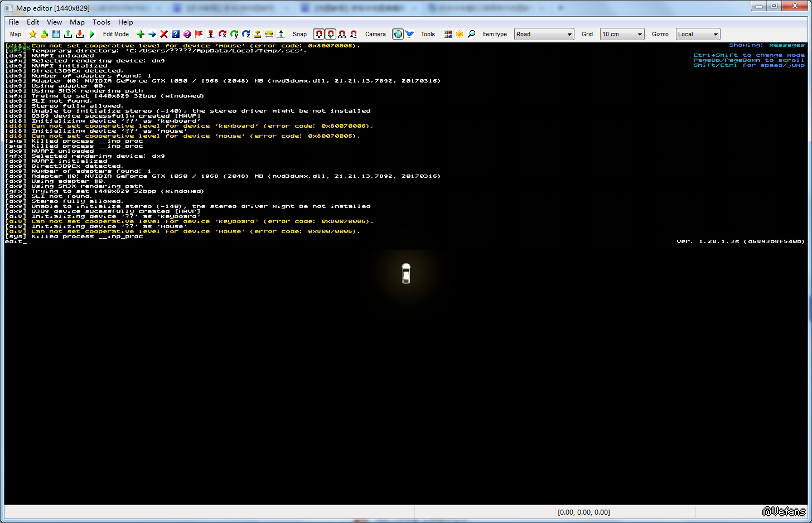The height and width of the screenshot is (523, 812).
Task: Toggle the second Snap magnet with green plus
Action: point(331,34)
